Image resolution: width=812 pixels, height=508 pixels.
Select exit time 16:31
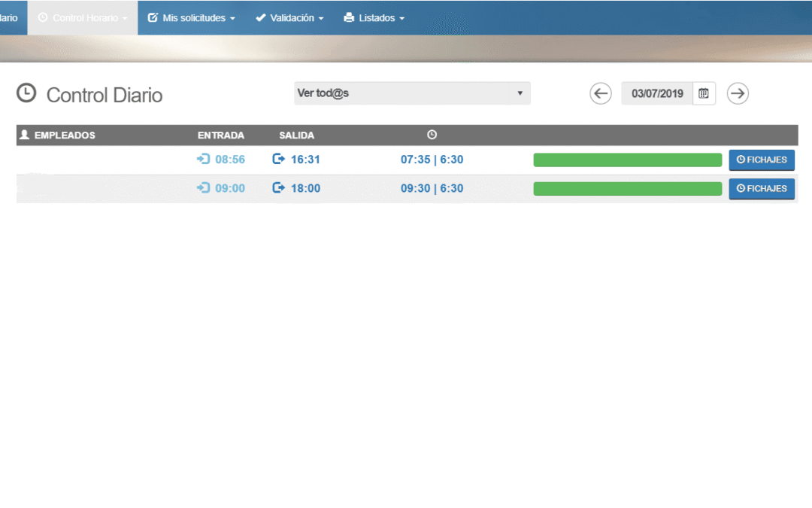(x=305, y=160)
